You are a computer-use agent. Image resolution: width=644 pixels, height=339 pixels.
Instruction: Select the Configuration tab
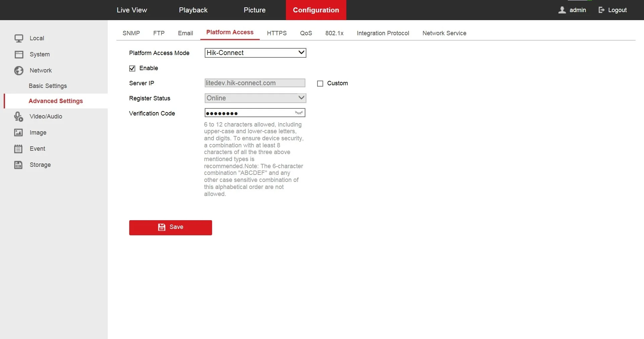[x=316, y=10]
